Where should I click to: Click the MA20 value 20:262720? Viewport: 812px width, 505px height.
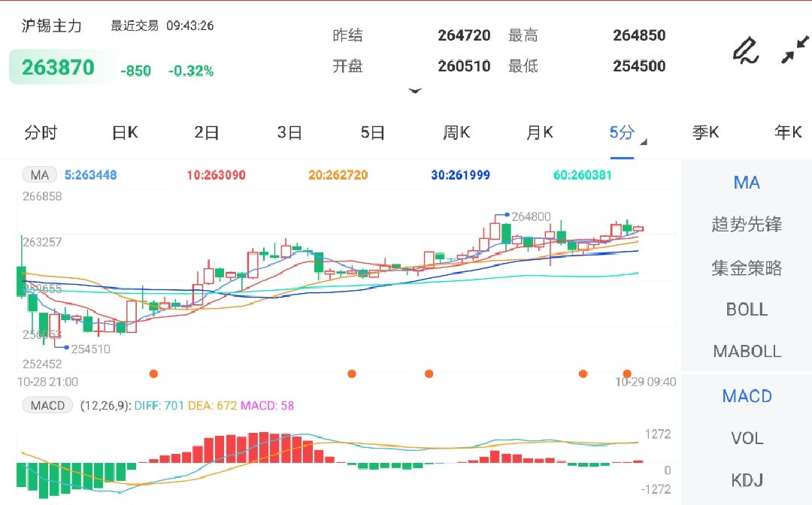pyautogui.click(x=338, y=175)
